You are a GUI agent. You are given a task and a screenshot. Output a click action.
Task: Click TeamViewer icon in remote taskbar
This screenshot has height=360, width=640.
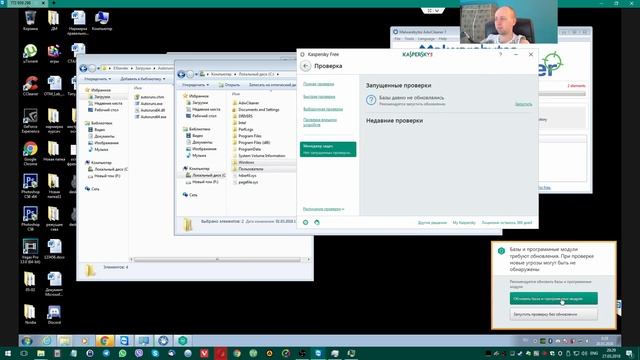tap(124, 340)
